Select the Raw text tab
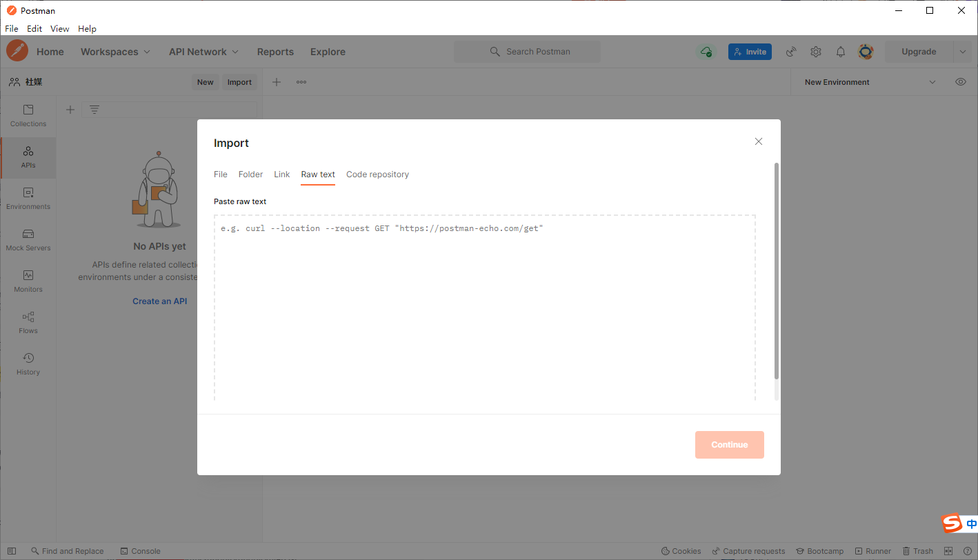Image resolution: width=978 pixels, height=560 pixels. click(318, 174)
